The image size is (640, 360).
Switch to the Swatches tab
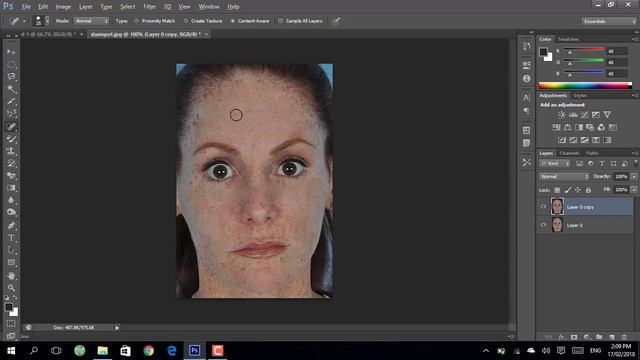tap(568, 39)
